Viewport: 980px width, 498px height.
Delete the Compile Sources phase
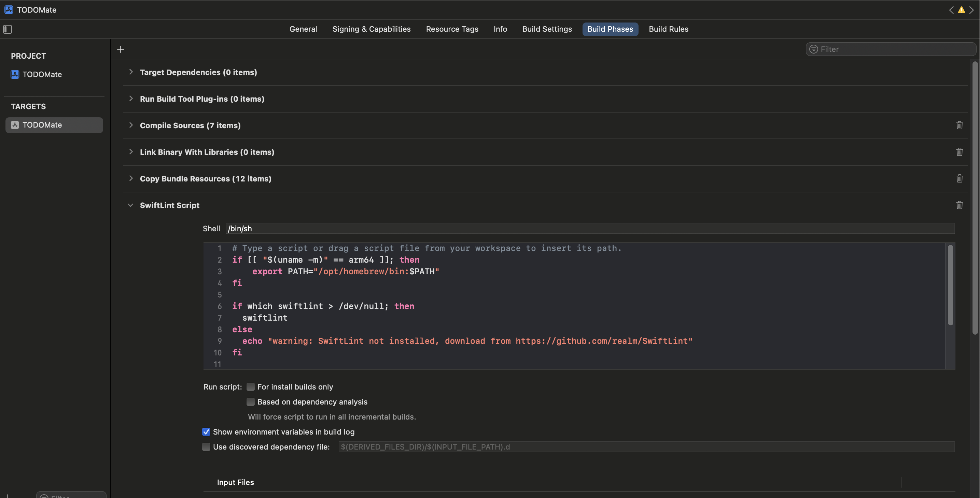pos(959,126)
